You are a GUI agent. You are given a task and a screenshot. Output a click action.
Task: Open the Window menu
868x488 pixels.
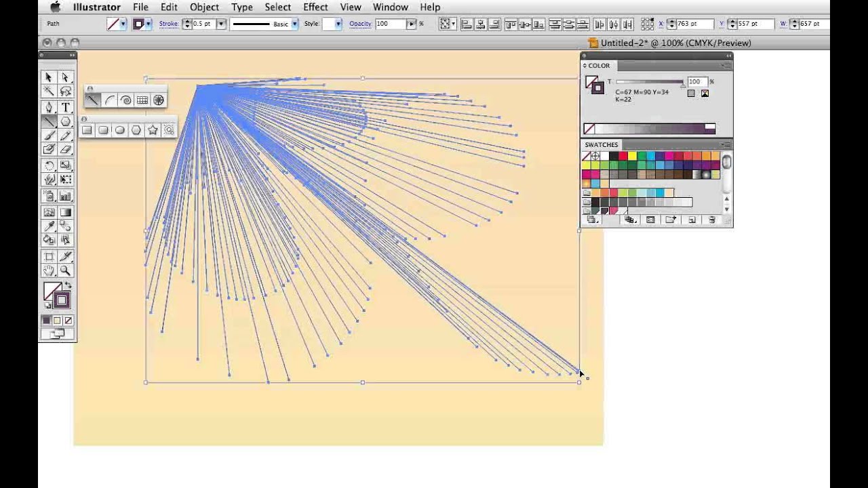click(x=391, y=7)
